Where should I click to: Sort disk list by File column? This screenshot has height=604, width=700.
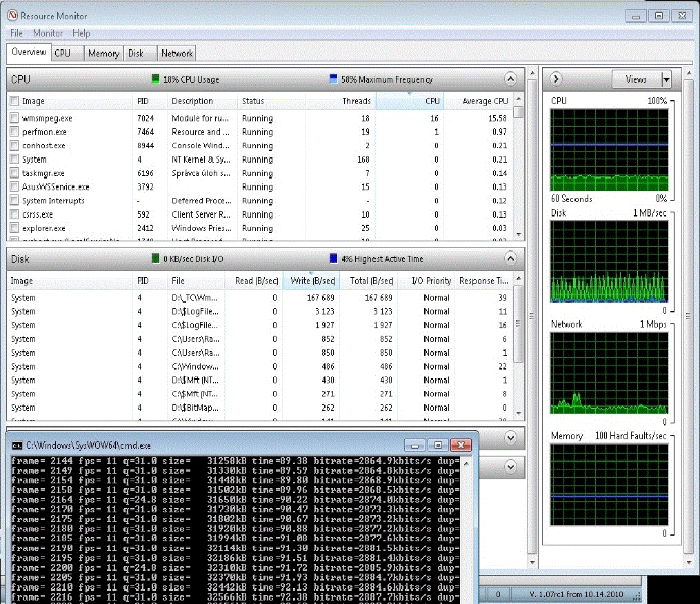coord(196,281)
